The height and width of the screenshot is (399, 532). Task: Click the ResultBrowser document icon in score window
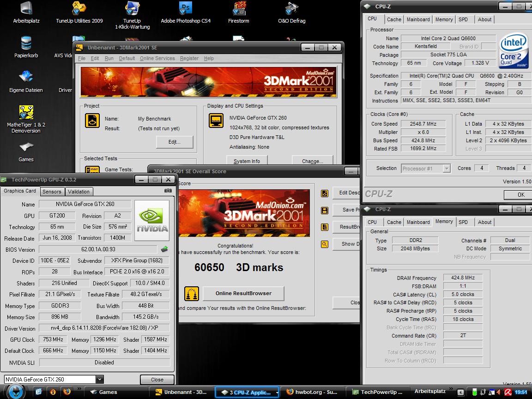[x=325, y=227]
